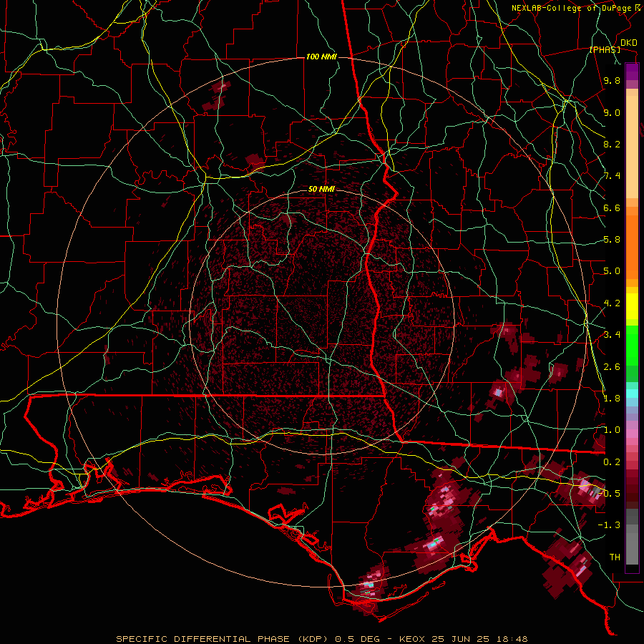
Task: Select the 7.4 scale value
Action: 612,176
